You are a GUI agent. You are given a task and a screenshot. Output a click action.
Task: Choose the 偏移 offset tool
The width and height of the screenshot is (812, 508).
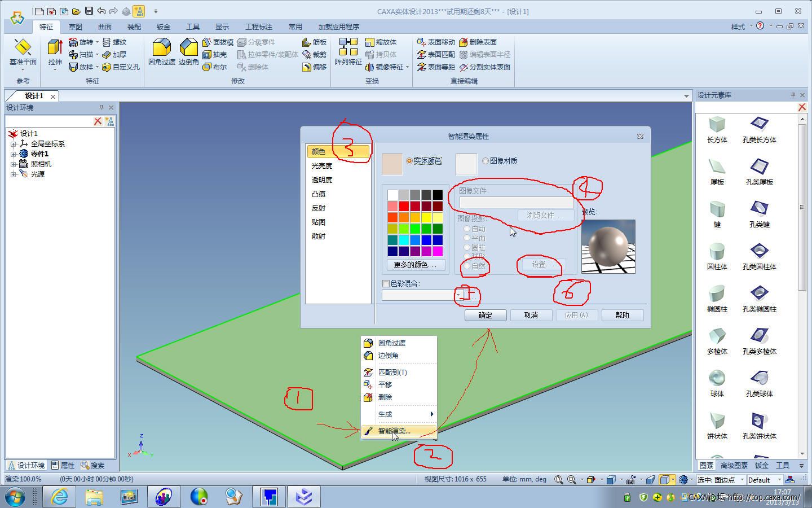315,67
